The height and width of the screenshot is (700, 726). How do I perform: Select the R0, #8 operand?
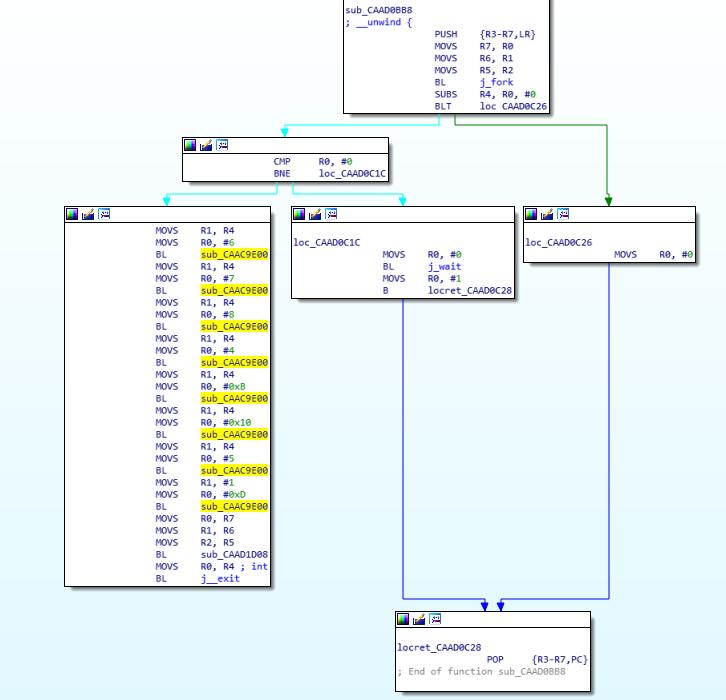coord(218,315)
